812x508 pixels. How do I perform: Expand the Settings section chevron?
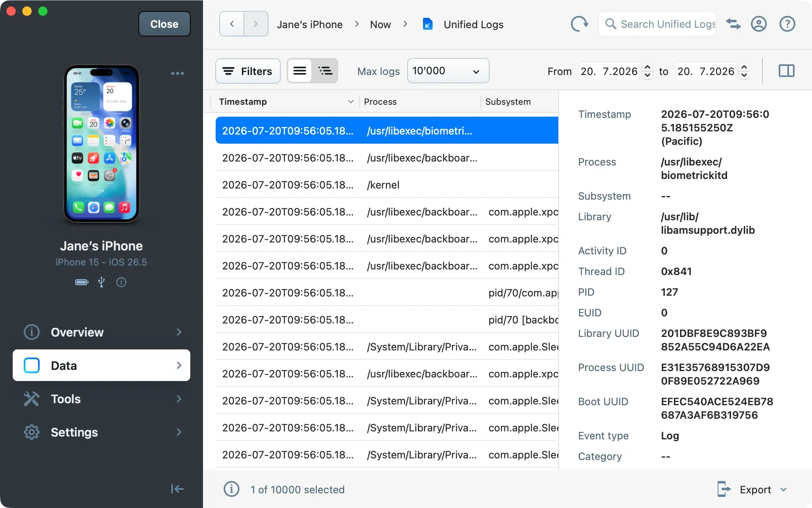179,432
